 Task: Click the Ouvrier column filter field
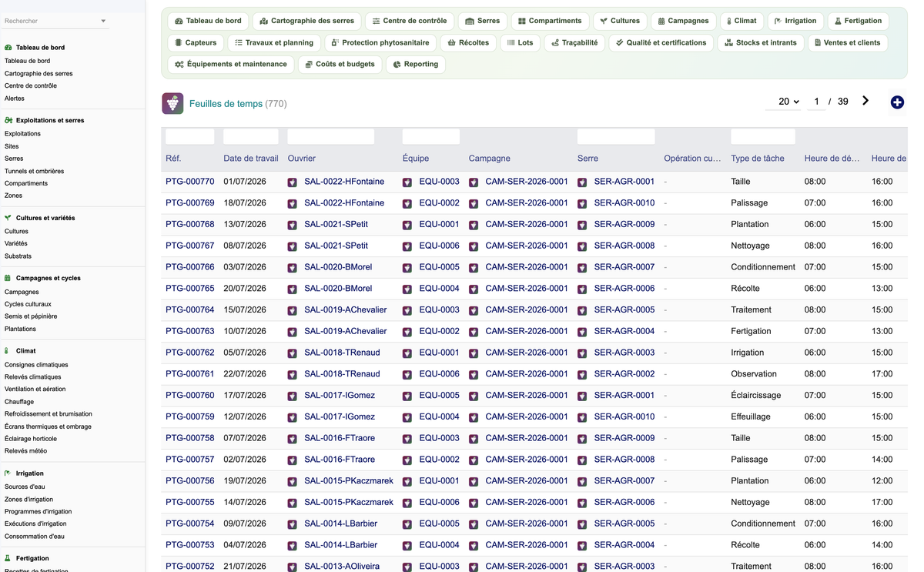click(x=331, y=136)
